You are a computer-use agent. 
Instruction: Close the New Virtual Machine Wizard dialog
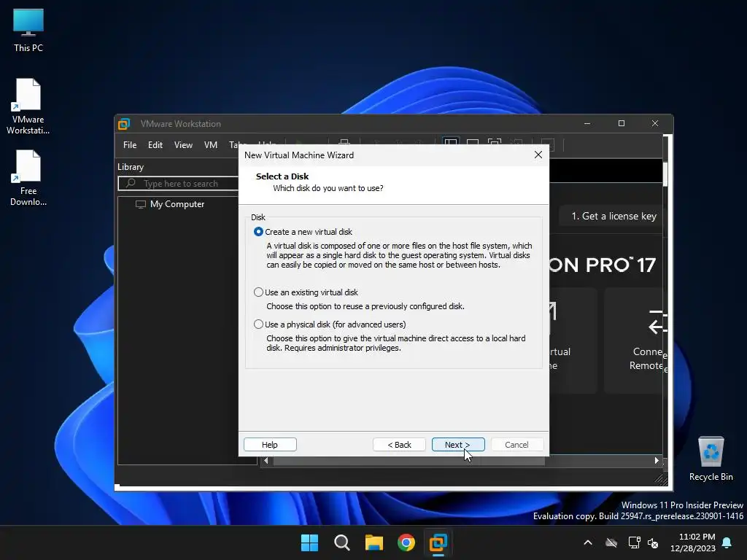[x=538, y=155]
